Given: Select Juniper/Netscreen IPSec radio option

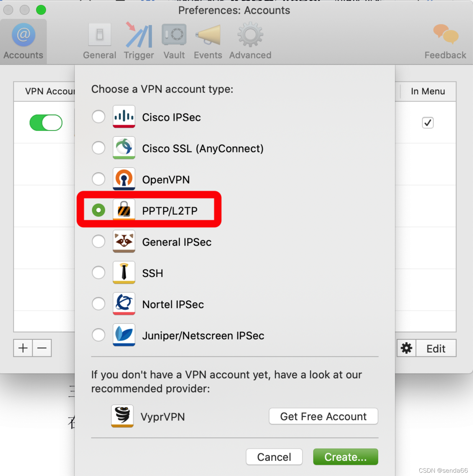Looking at the screenshot, I should click(x=99, y=335).
